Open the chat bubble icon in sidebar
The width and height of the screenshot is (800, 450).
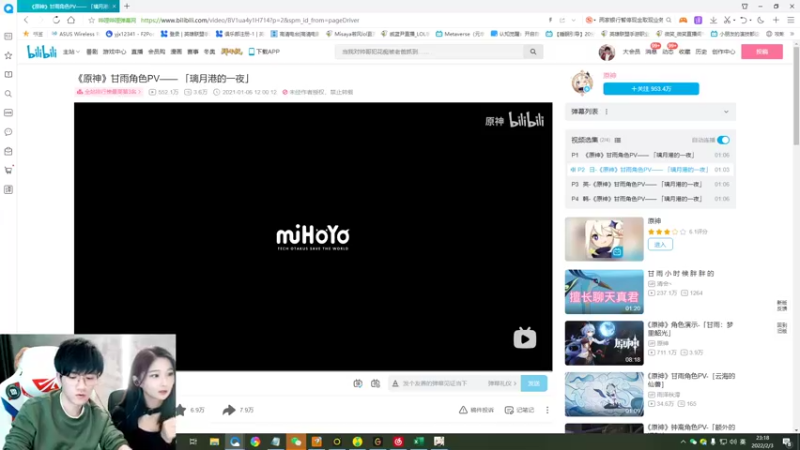point(8,132)
